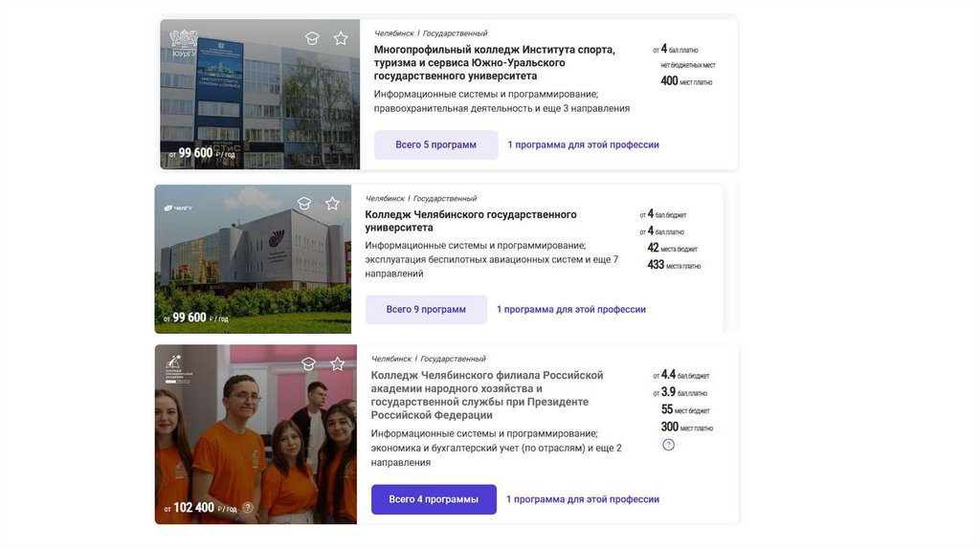Follow 1 программа link for the ЧелГУ college
The width and height of the screenshot is (980, 549).
(571, 310)
